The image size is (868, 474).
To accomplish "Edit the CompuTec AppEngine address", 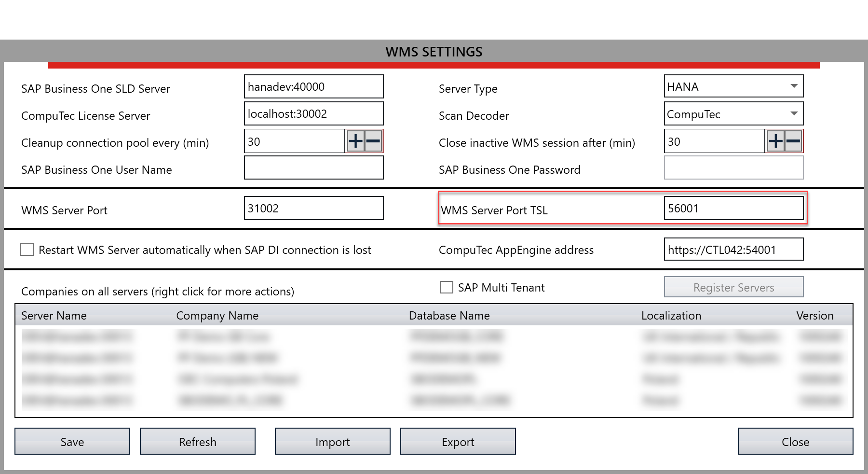I will pyautogui.click(x=733, y=249).
